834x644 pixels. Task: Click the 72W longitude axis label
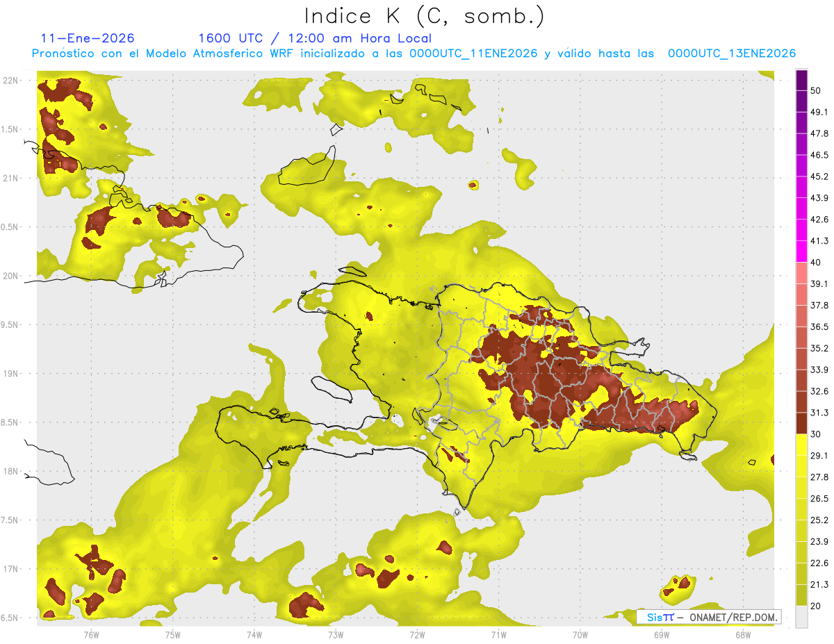point(417,634)
